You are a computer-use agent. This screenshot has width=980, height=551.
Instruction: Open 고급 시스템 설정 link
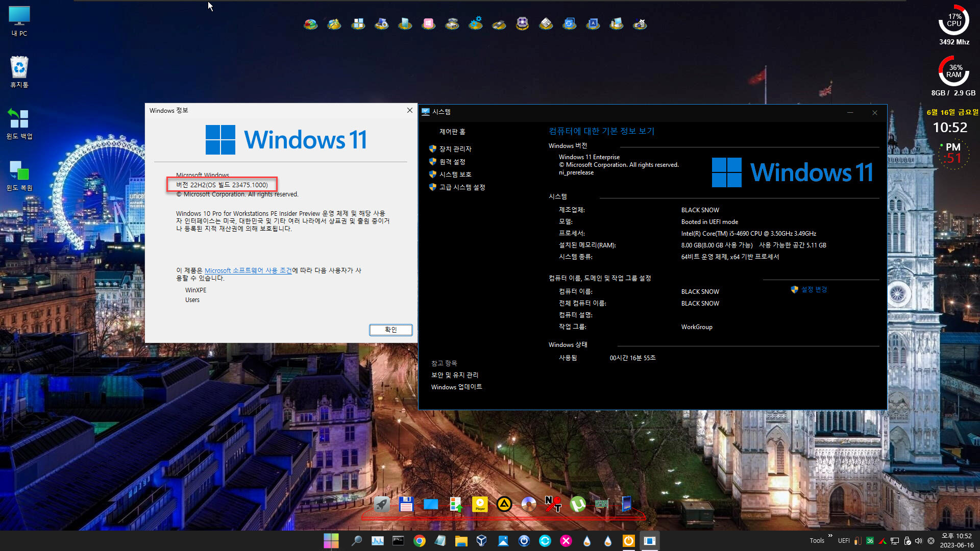[462, 187]
